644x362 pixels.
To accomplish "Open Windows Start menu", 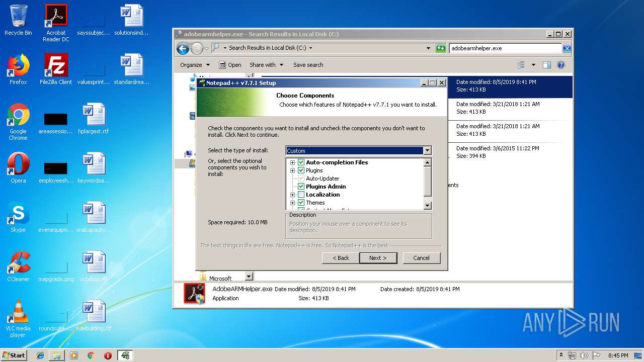I will pyautogui.click(x=14, y=355).
